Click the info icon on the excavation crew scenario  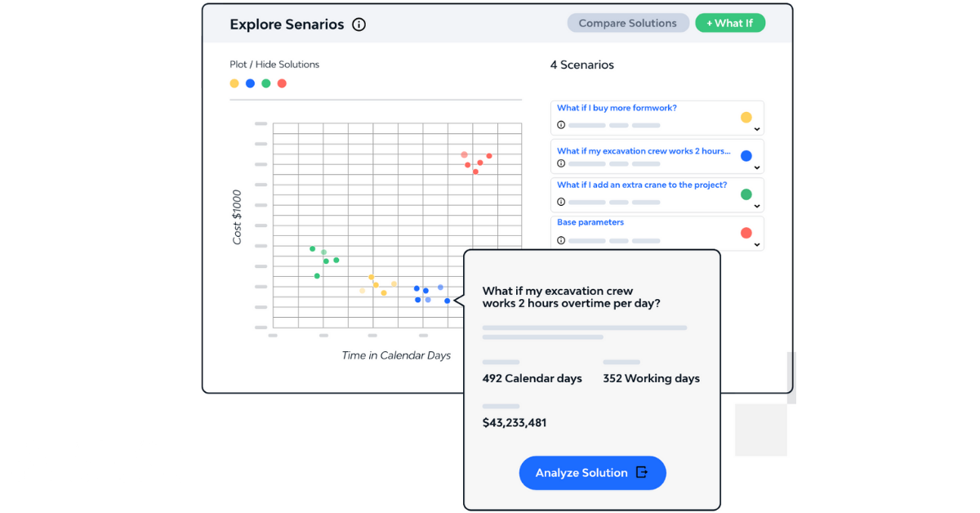click(x=563, y=163)
